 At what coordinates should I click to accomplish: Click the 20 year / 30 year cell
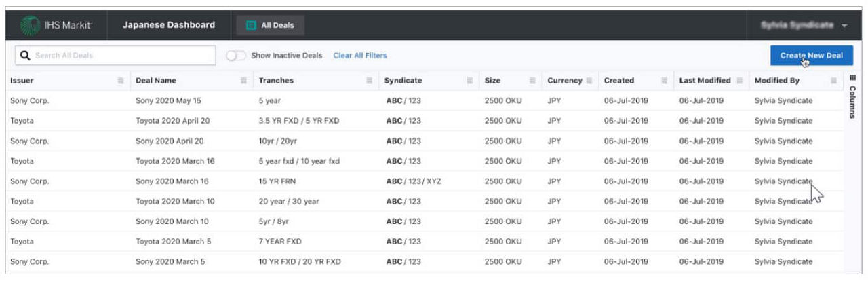pyautogui.click(x=289, y=202)
